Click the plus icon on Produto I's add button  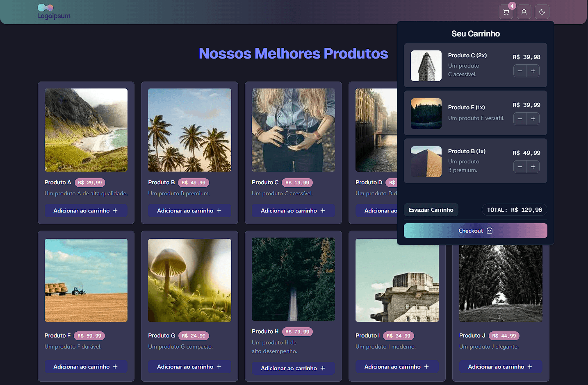coord(426,367)
